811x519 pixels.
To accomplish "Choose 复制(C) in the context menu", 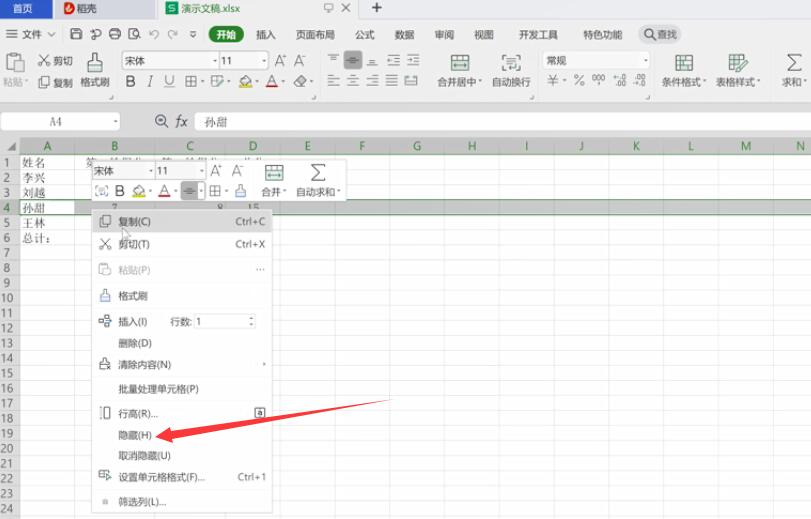I will coord(182,221).
